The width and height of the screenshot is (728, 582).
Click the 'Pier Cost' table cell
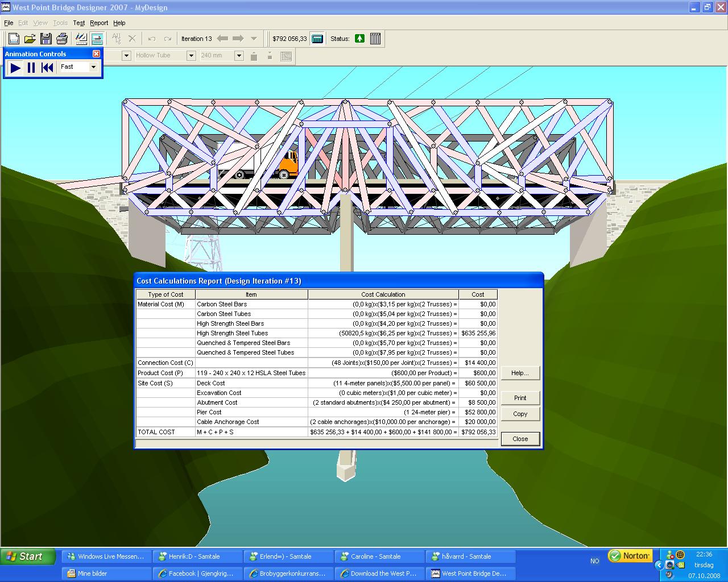pyautogui.click(x=251, y=412)
